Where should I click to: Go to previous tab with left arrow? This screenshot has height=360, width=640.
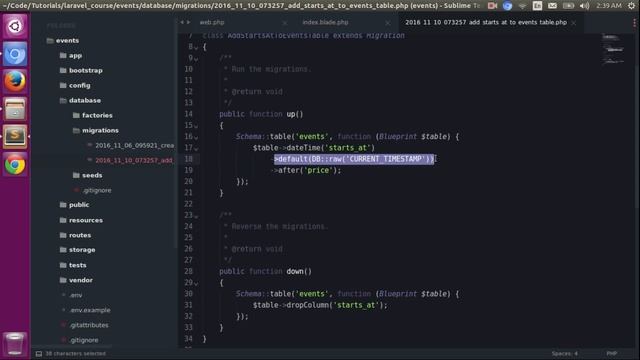click(x=182, y=22)
